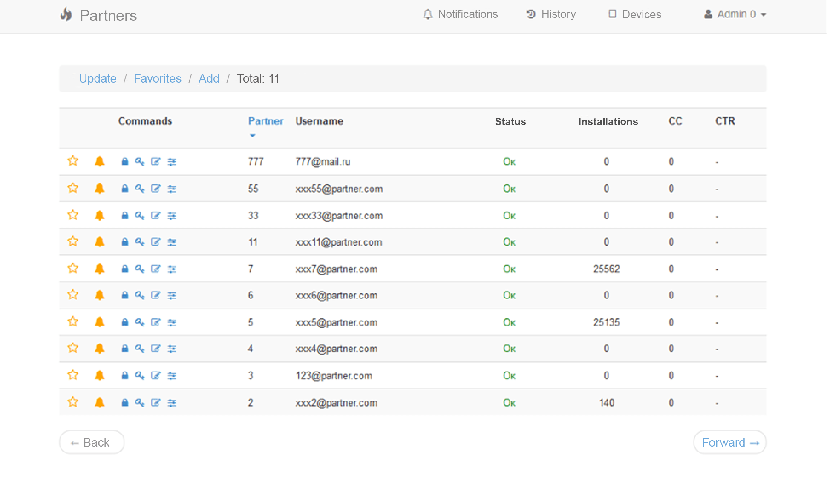827x504 pixels.
Task: Open the Admin 0 dropdown
Action: click(735, 14)
